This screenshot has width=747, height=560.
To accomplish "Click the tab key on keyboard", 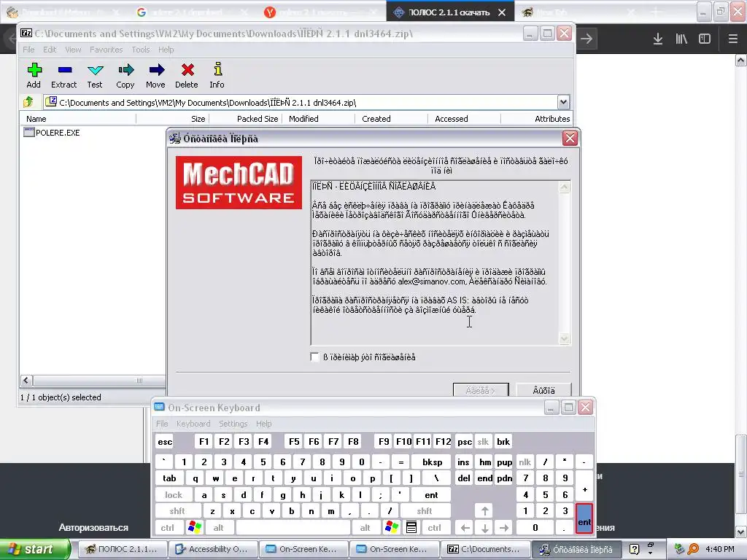I will 169,478.
